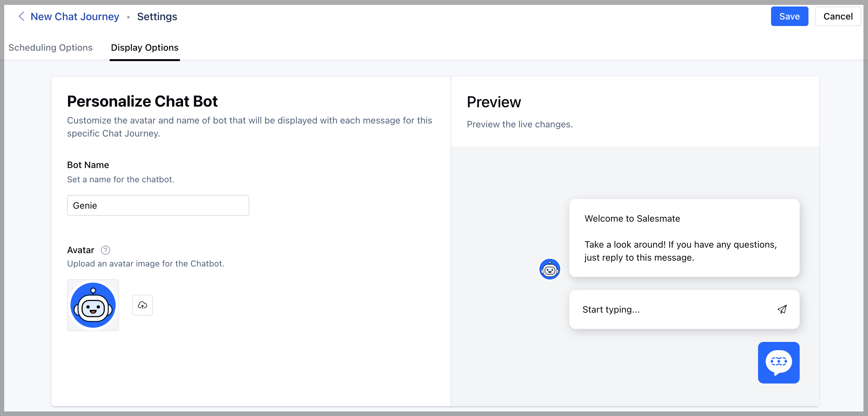This screenshot has height=416, width=868.
Task: Click the Welcome to Salesmate message
Action: (x=632, y=218)
